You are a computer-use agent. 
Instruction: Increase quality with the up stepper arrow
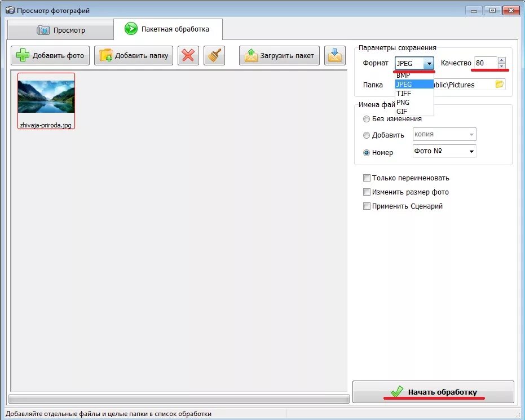(x=501, y=60)
